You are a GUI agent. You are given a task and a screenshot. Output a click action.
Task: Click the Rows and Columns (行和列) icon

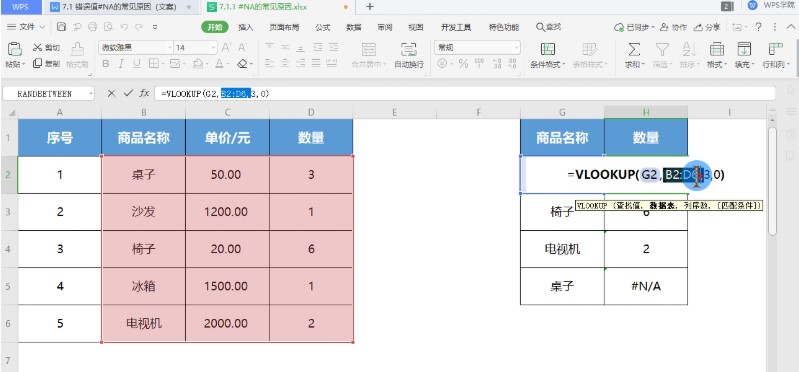point(775,49)
